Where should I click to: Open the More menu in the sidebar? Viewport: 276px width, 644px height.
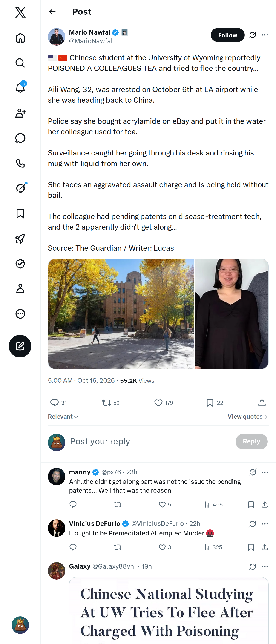click(x=20, y=313)
